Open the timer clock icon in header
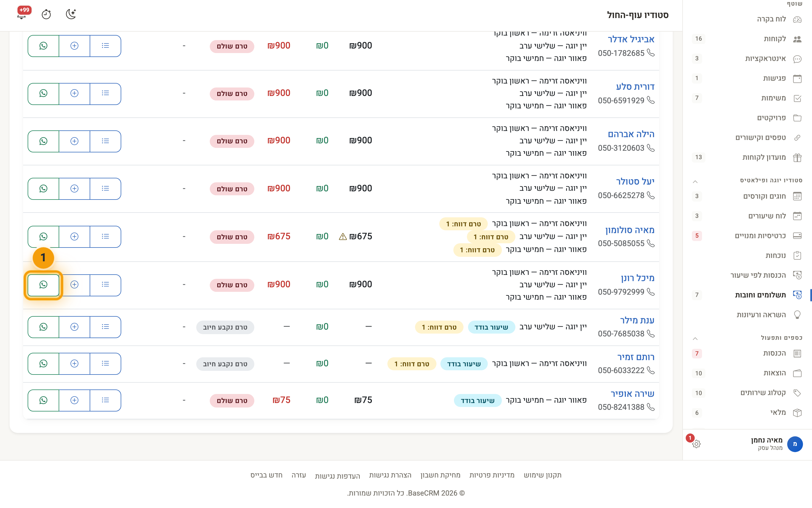 pos(46,14)
